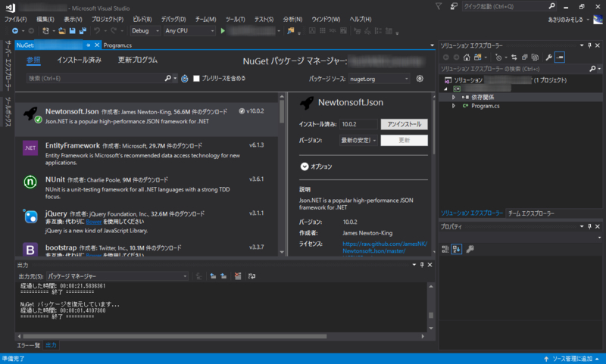Click the Output panel vertical scrollbar thumb

pyautogui.click(x=431, y=315)
